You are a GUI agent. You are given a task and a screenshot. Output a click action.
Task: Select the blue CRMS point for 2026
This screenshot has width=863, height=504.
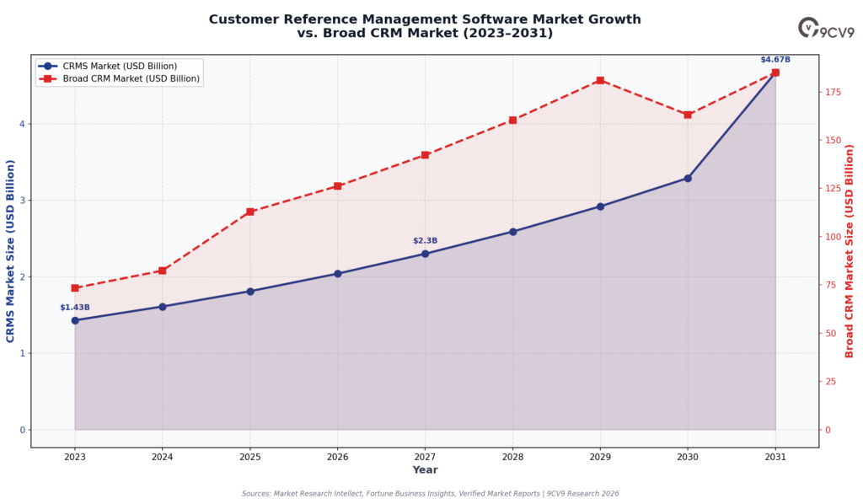337,273
